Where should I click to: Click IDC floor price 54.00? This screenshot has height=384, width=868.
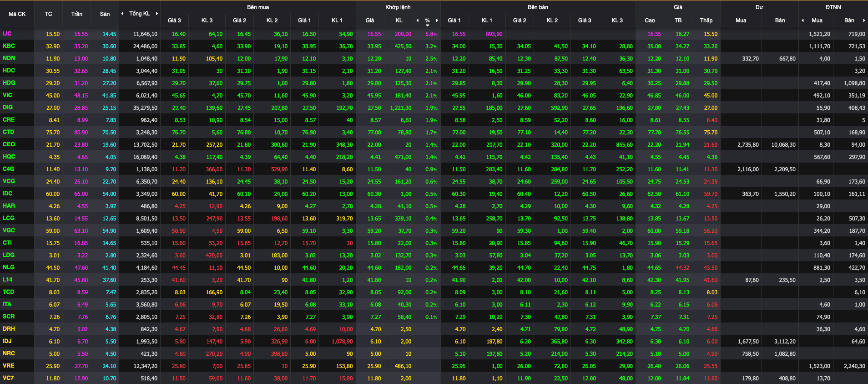pyautogui.click(x=109, y=194)
